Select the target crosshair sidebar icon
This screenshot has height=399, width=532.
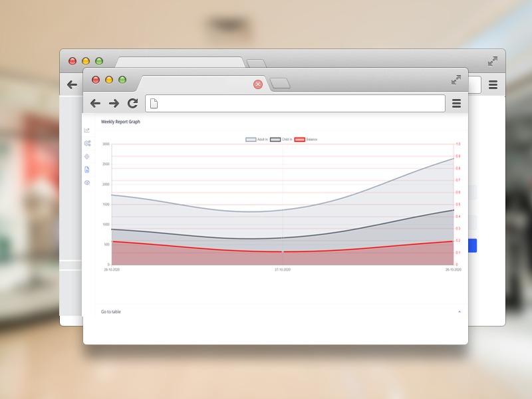87,156
